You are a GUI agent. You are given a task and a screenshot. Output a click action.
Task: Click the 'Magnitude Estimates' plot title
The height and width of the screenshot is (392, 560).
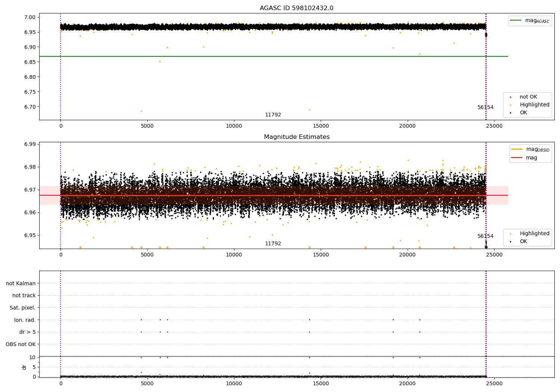click(296, 137)
